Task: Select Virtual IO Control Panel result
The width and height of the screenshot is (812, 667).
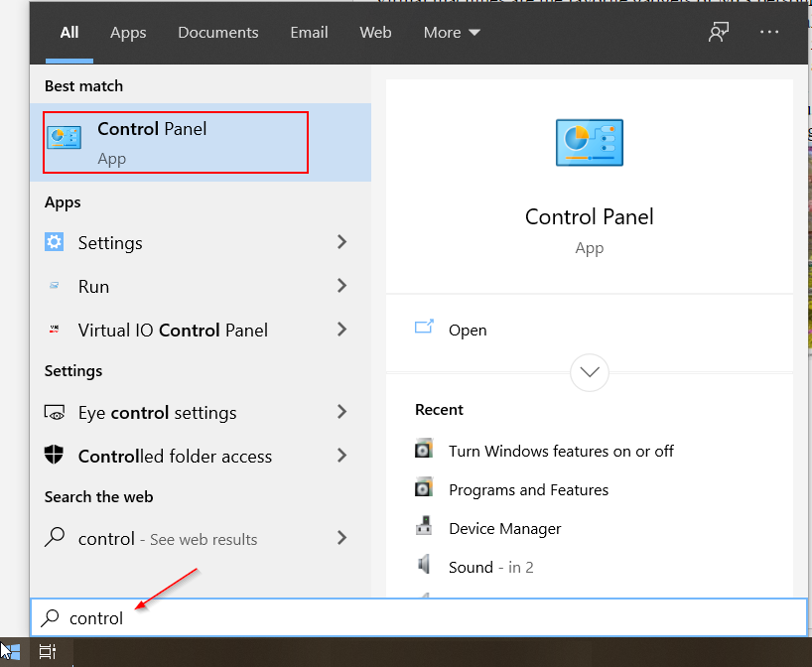Action: coord(201,330)
